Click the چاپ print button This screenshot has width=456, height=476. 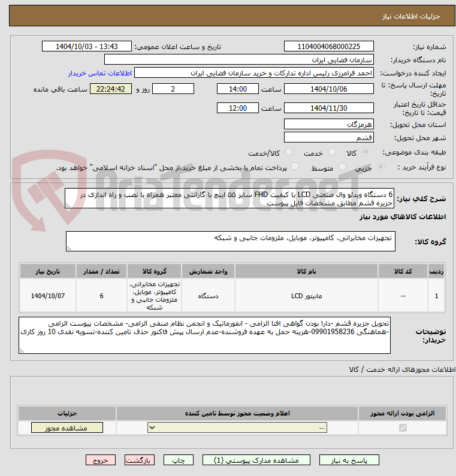coord(179,460)
